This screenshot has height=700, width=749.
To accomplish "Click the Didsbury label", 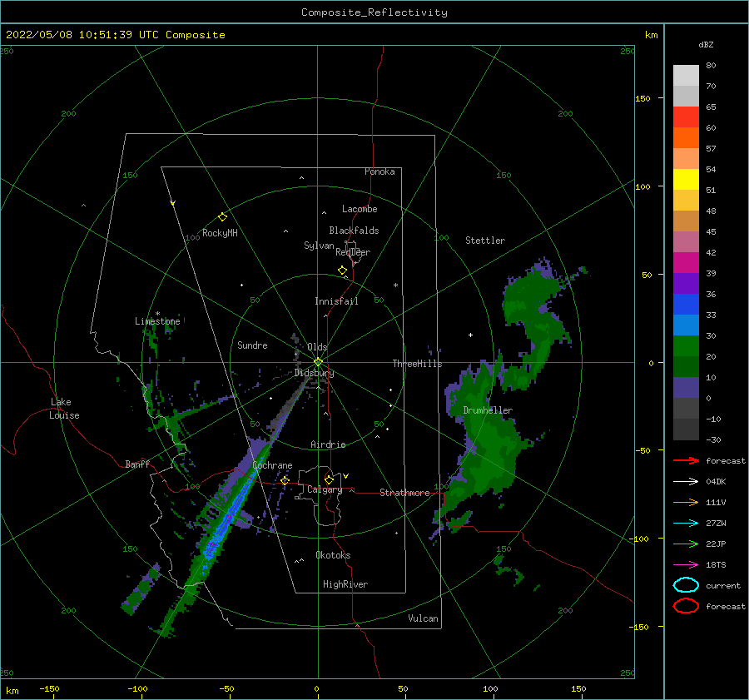I will 315,373.
